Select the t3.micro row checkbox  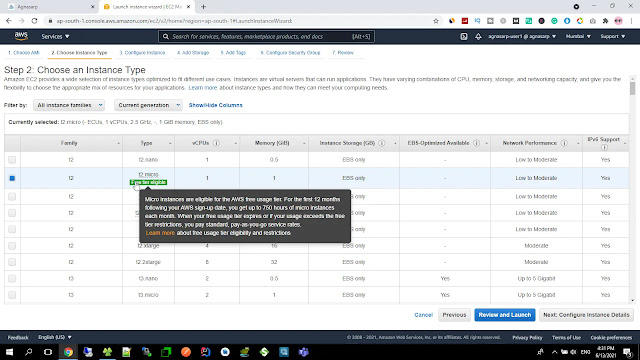click(12, 295)
